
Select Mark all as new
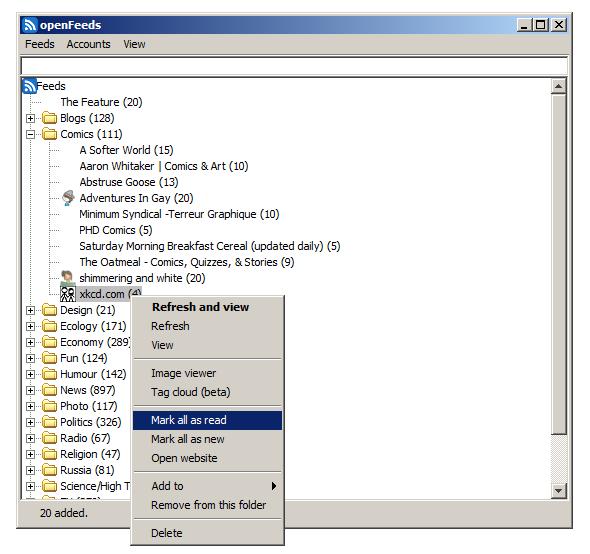pyautogui.click(x=208, y=439)
